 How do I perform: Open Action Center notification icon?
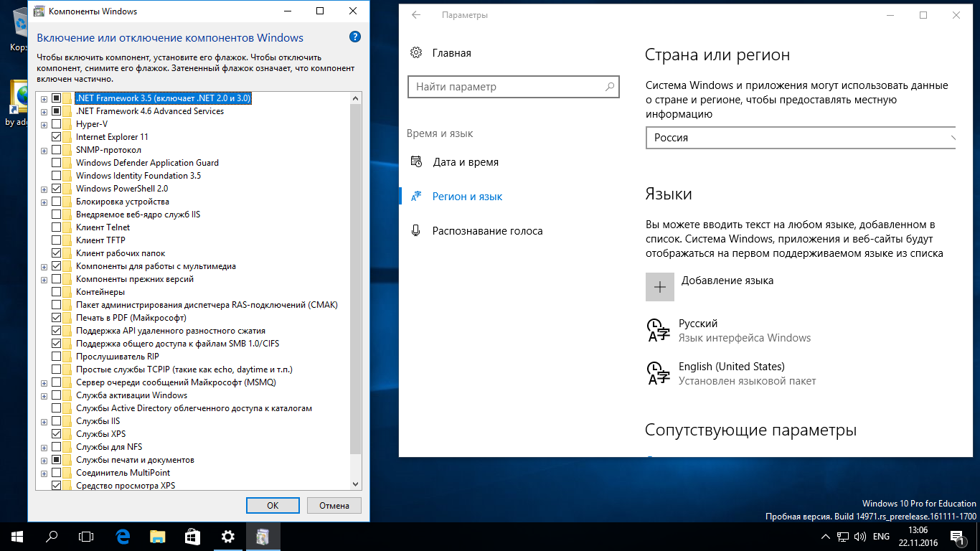(x=956, y=536)
